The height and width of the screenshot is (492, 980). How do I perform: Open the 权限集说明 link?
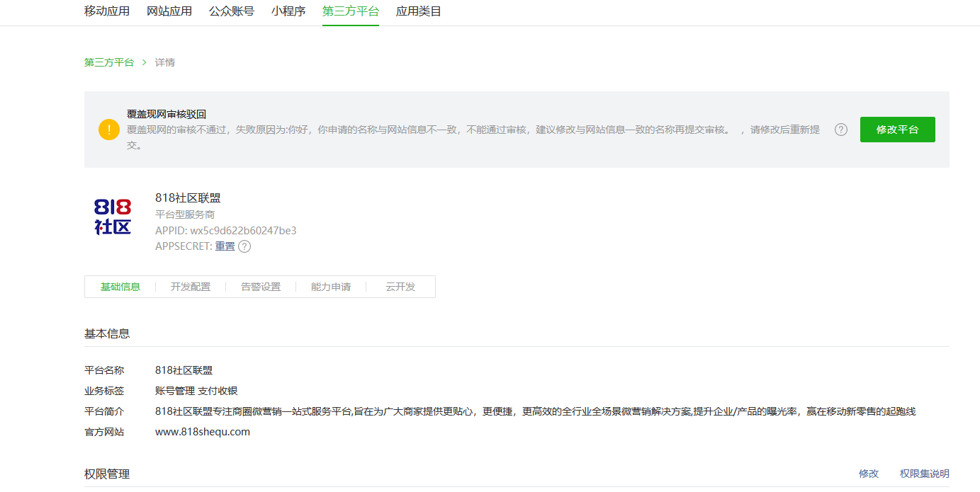tap(924, 474)
